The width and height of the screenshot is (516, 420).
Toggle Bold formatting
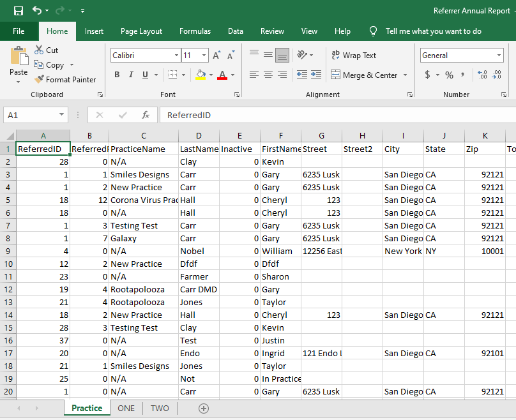tap(117, 75)
